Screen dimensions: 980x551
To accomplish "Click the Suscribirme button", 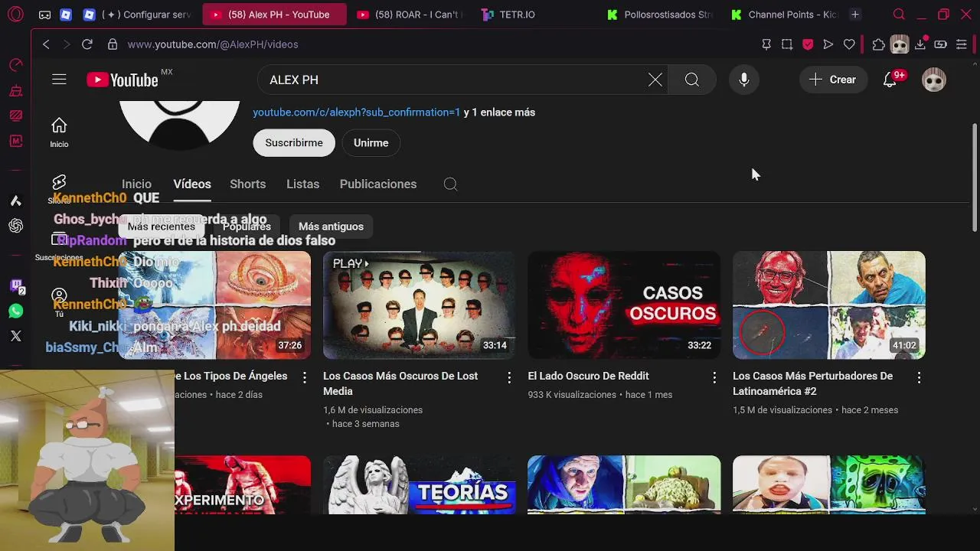I will [x=294, y=143].
